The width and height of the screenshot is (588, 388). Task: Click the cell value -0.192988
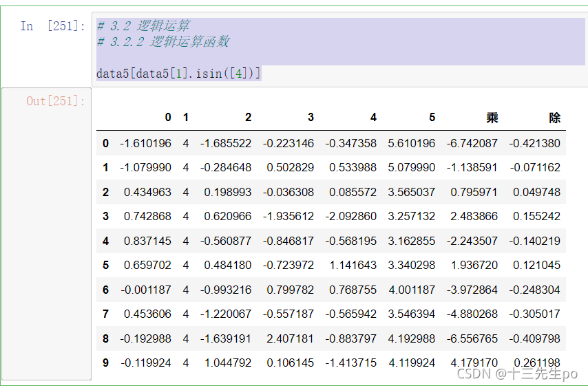click(145, 338)
